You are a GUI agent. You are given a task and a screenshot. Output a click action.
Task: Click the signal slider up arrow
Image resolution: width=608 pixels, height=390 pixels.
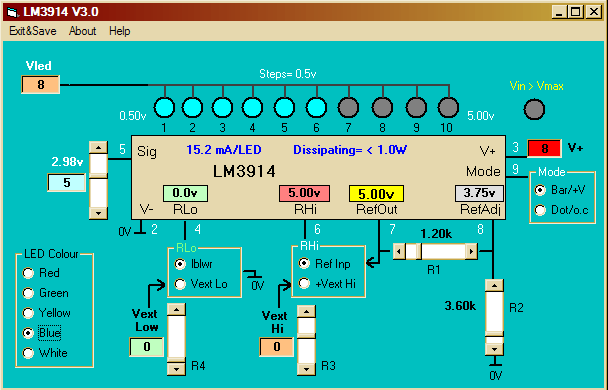pos(98,148)
